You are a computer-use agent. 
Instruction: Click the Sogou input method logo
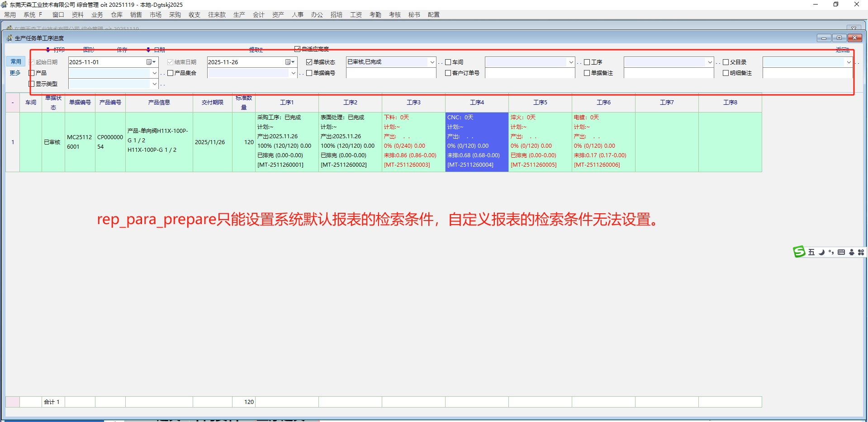799,252
